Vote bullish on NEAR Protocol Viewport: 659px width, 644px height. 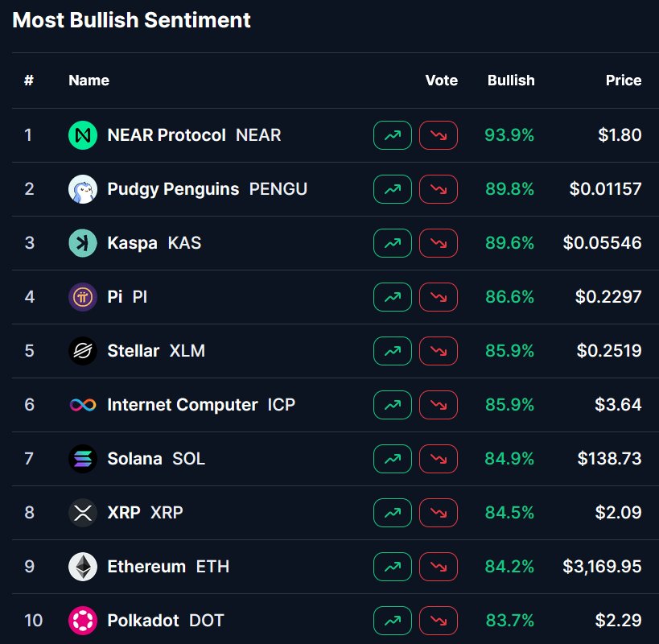(393, 135)
